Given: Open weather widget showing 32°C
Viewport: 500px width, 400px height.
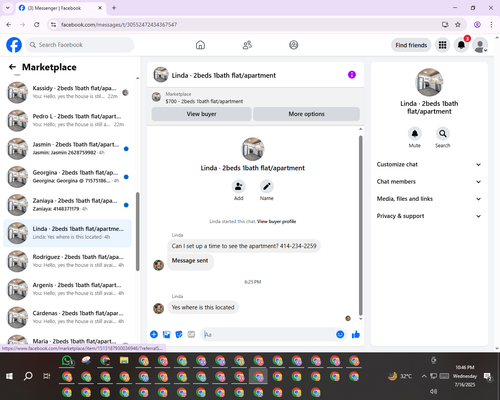Looking at the screenshot, I should (400, 376).
